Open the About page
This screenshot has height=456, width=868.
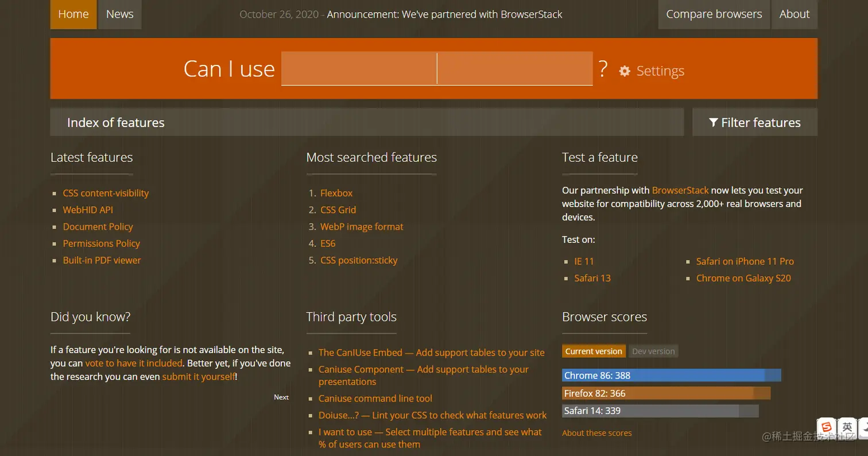click(x=794, y=14)
